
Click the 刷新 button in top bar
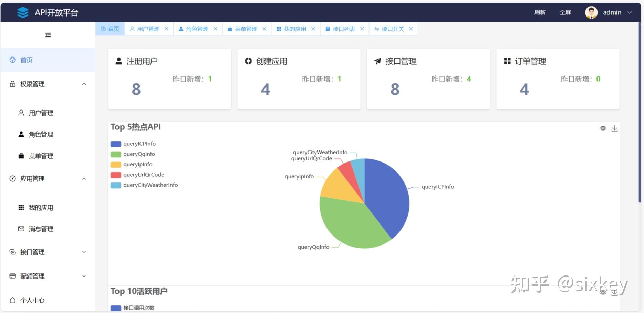pos(540,12)
